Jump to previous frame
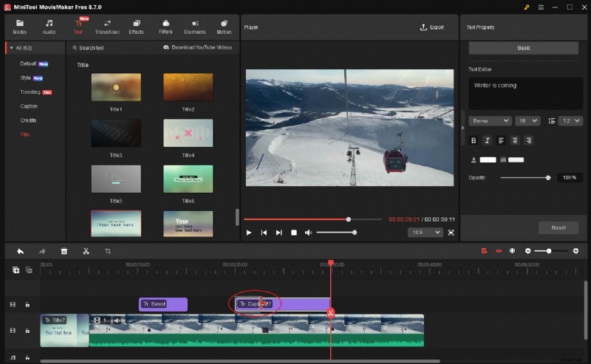591x364 pixels. point(264,233)
